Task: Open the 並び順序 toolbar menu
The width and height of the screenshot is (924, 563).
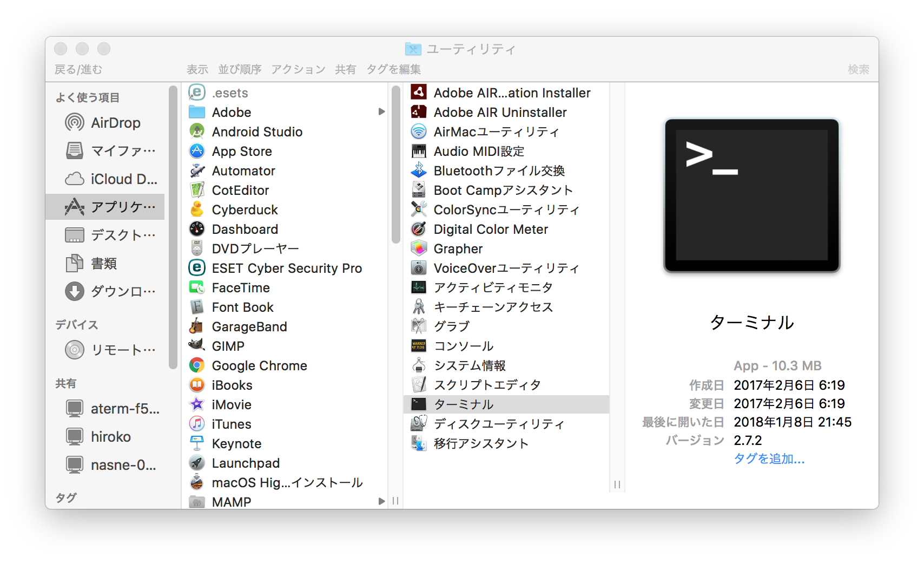Action: click(240, 69)
